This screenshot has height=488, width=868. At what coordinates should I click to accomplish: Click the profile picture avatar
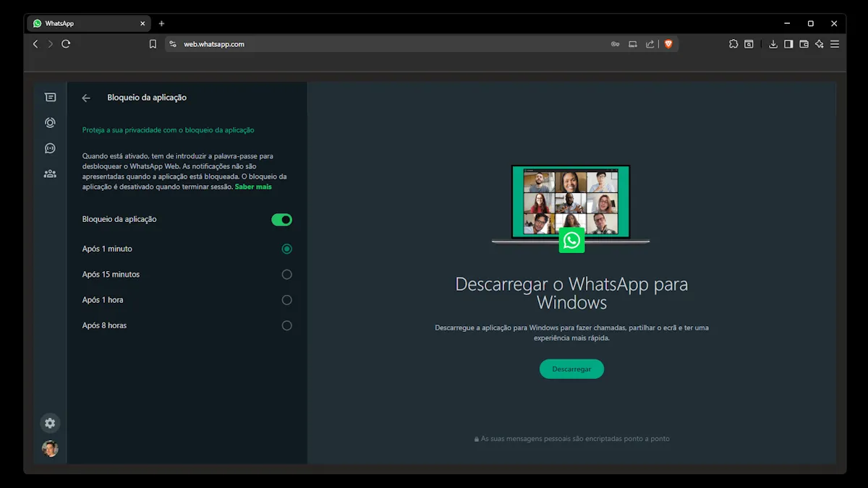point(50,448)
